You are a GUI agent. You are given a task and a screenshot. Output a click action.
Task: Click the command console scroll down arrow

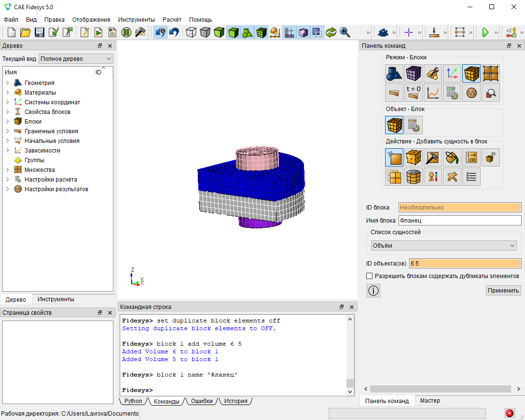(x=350, y=392)
